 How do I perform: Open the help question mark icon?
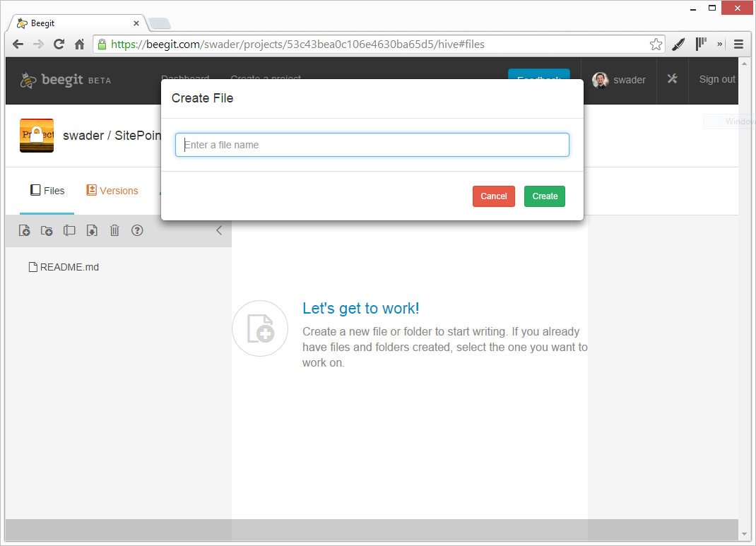(137, 230)
